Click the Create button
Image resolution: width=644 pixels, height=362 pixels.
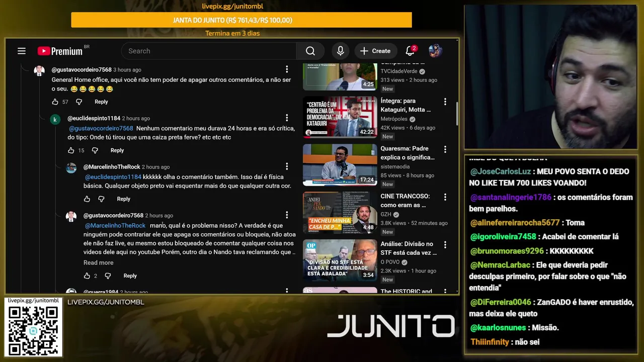(x=375, y=51)
